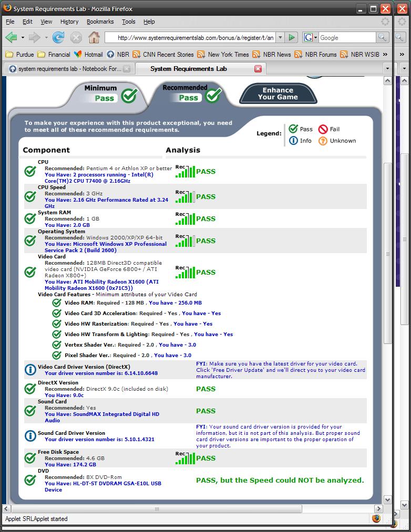Click the pass checkmark beside CPU Speed
This screenshot has height=532, width=411.
(30, 196)
